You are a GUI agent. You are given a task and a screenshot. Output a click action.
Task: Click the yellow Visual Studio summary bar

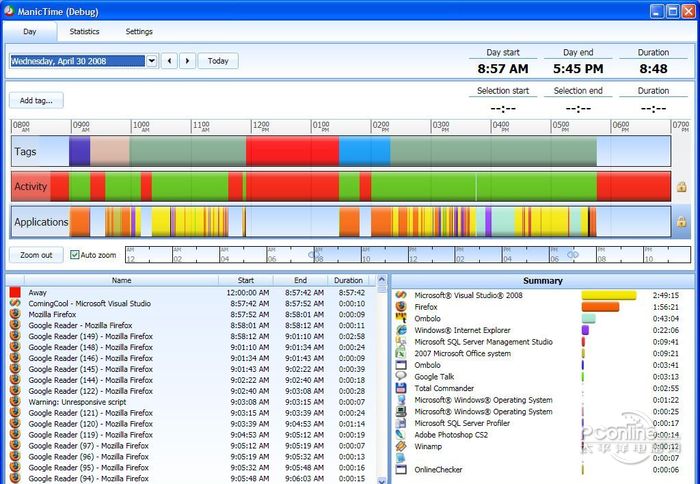point(609,295)
